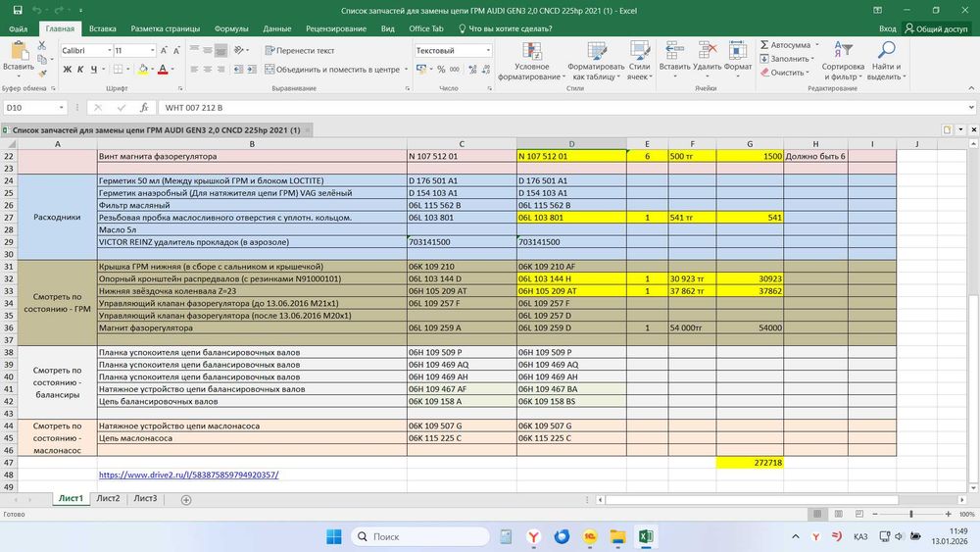Click the increase decimal icon
980x552 pixels.
pos(472,70)
